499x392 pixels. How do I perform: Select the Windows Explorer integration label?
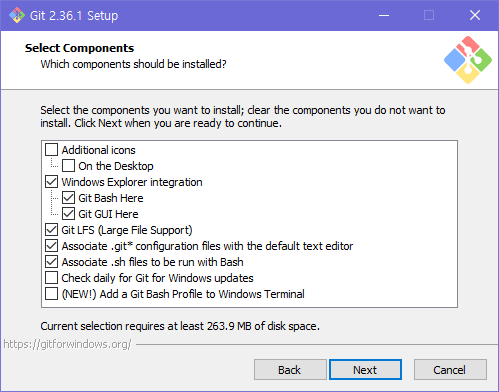pos(132,182)
